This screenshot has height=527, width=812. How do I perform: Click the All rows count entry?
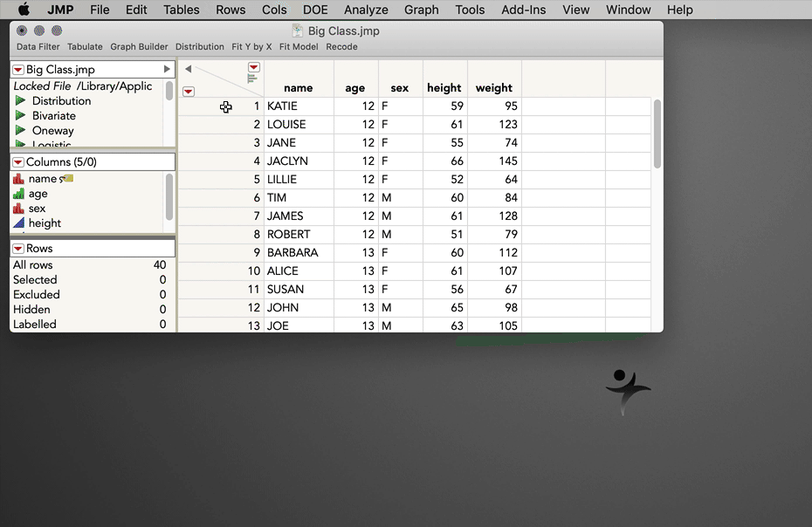[x=90, y=265]
